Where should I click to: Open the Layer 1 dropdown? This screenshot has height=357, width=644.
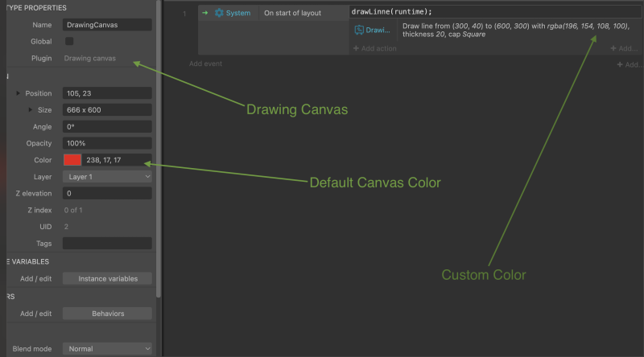(107, 177)
